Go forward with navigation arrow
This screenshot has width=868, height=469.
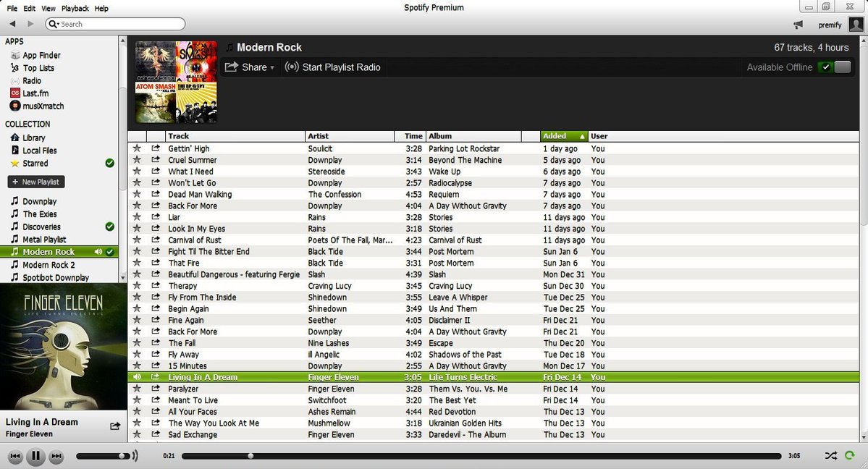pyautogui.click(x=30, y=24)
